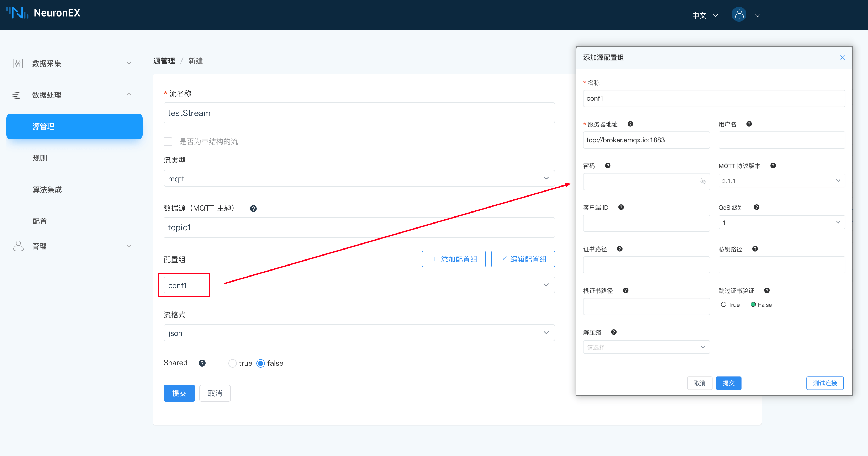Viewport: 868px width, 456px height.
Task: Click help icon beside QoS 级别
Action: [757, 207]
